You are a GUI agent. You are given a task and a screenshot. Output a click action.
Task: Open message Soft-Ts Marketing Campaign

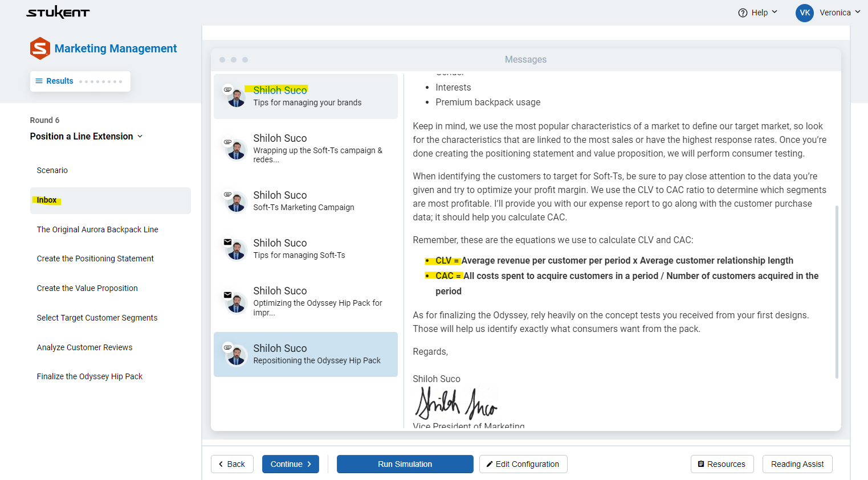(x=305, y=202)
